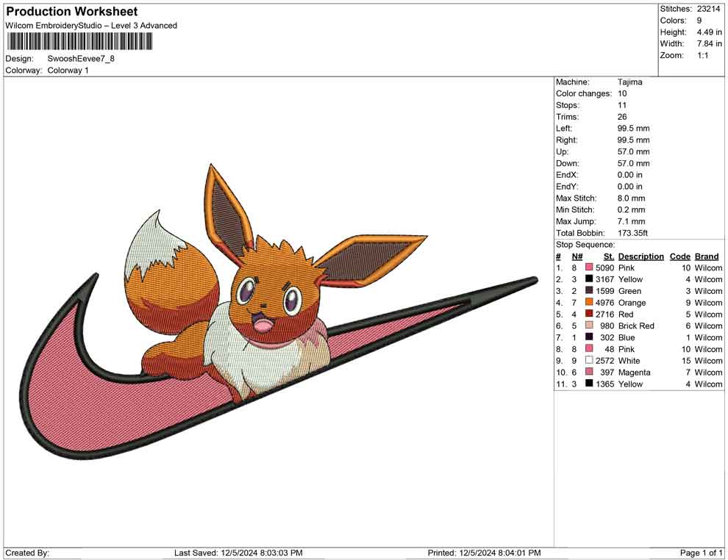Click the pink swatch for 5090 stitches

click(x=589, y=268)
